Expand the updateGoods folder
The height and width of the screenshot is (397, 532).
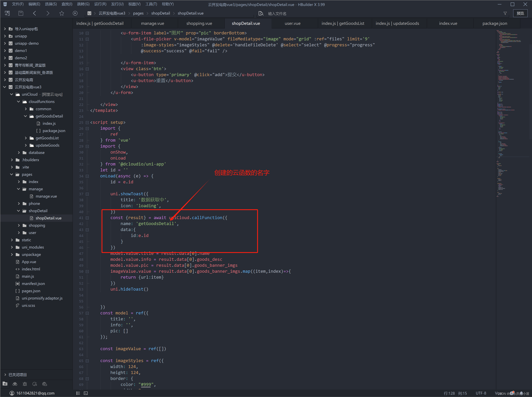[25, 145]
